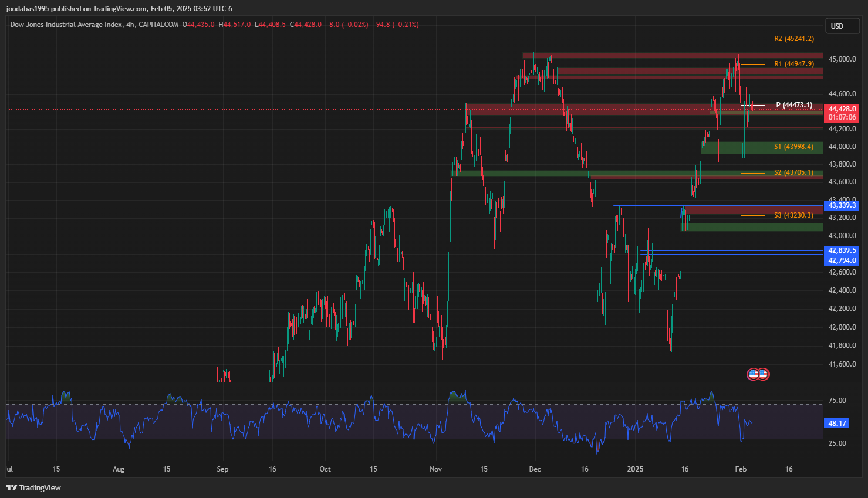Image resolution: width=868 pixels, height=498 pixels.
Task: Select the R2 (45241.2) pivot label
Action: pos(793,39)
